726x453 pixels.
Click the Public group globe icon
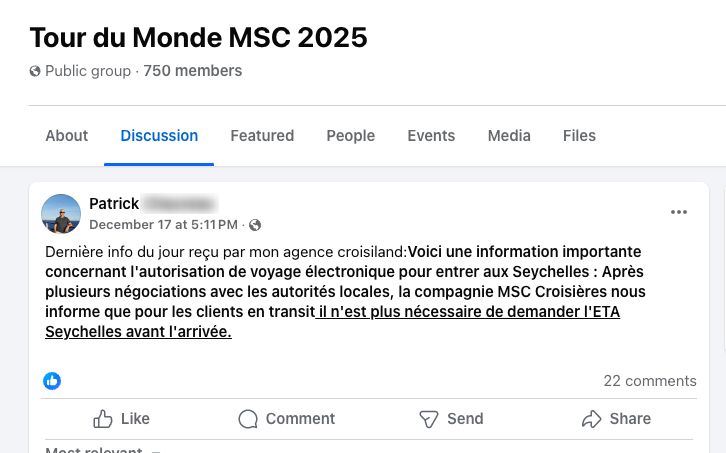coord(35,71)
